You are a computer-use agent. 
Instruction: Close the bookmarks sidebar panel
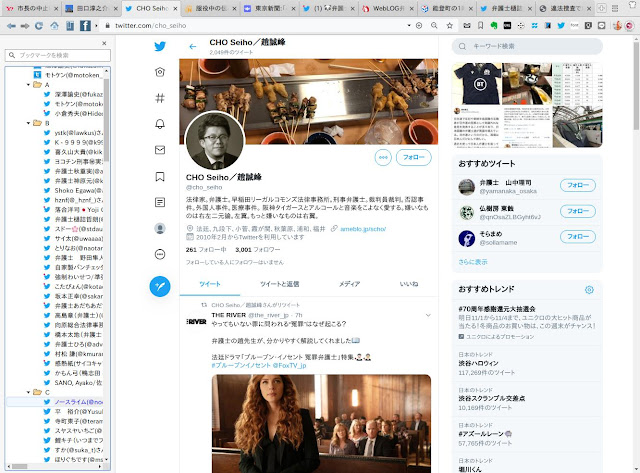pyautogui.click(x=104, y=43)
